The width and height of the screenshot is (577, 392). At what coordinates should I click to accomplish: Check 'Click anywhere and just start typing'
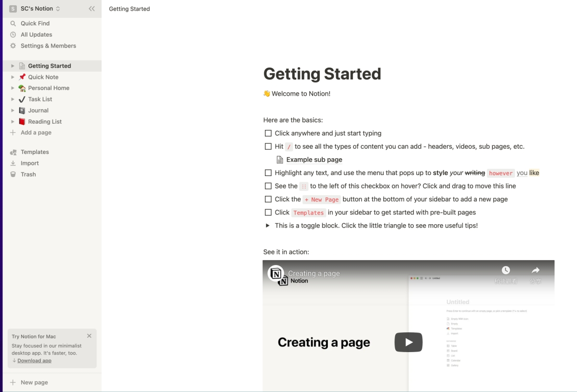268,133
